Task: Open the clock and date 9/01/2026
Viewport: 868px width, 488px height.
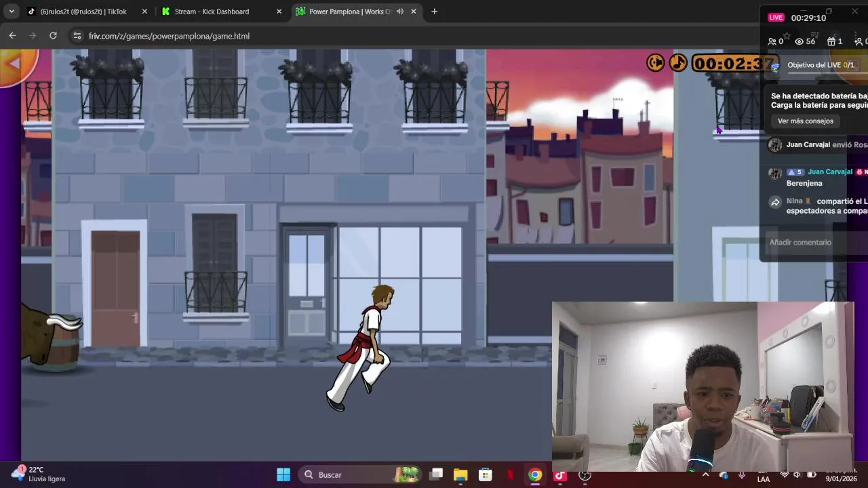Action: click(x=841, y=475)
